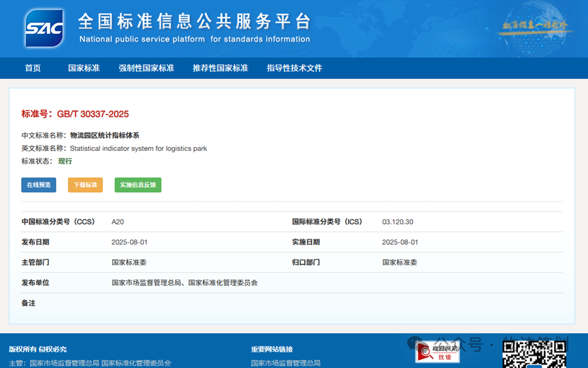Viewport: 588px width, 368px height.
Task: Open the 国家市场监督管理总局 link under 重要网站链接
Action: (285, 363)
